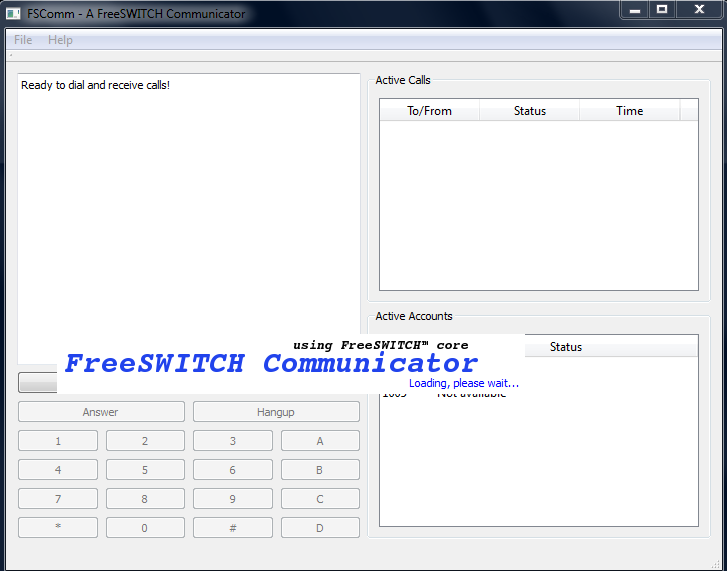This screenshot has height=571, width=727.
Task: Hit the Hangup button
Action: click(276, 412)
